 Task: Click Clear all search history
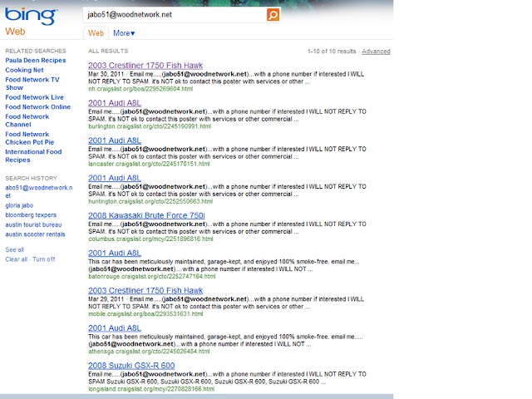17,259
